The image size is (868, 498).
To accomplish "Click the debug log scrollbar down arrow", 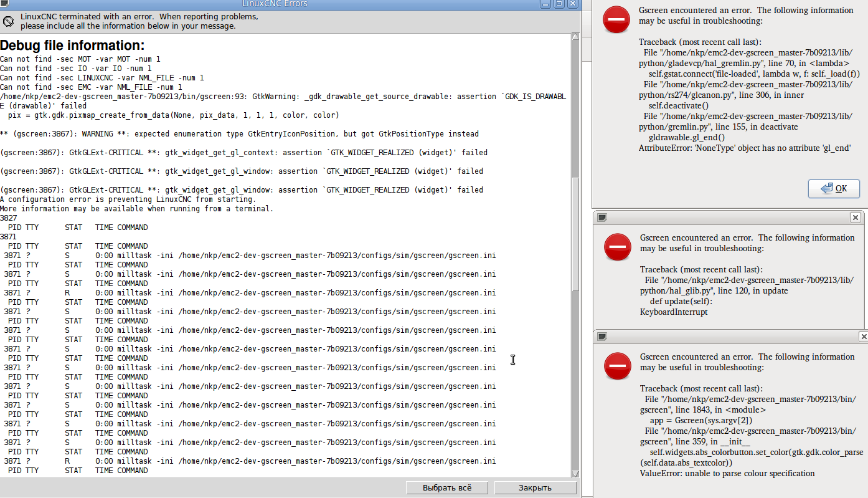I will [x=575, y=473].
